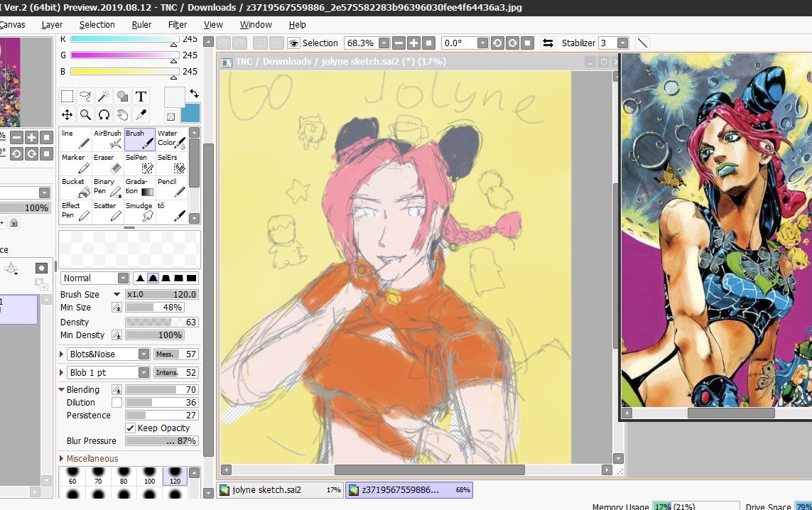Switch to z3719567559886 image document tab
The height and width of the screenshot is (510, 812).
point(409,490)
